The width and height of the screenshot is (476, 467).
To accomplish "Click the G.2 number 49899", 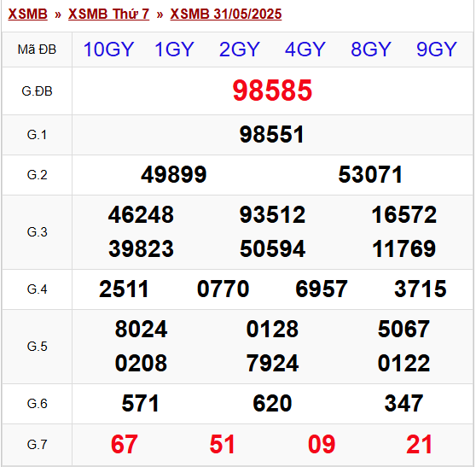I will (x=174, y=175).
